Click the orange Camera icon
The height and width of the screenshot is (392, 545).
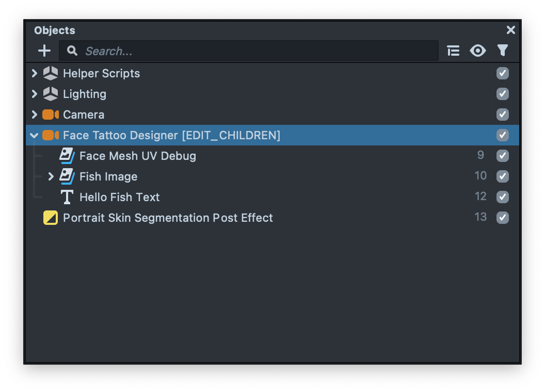51,115
